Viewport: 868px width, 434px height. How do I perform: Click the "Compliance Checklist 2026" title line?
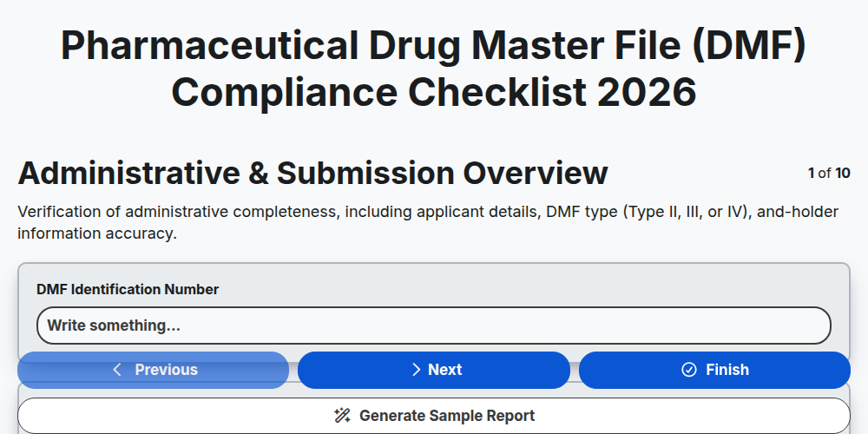pyautogui.click(x=434, y=93)
